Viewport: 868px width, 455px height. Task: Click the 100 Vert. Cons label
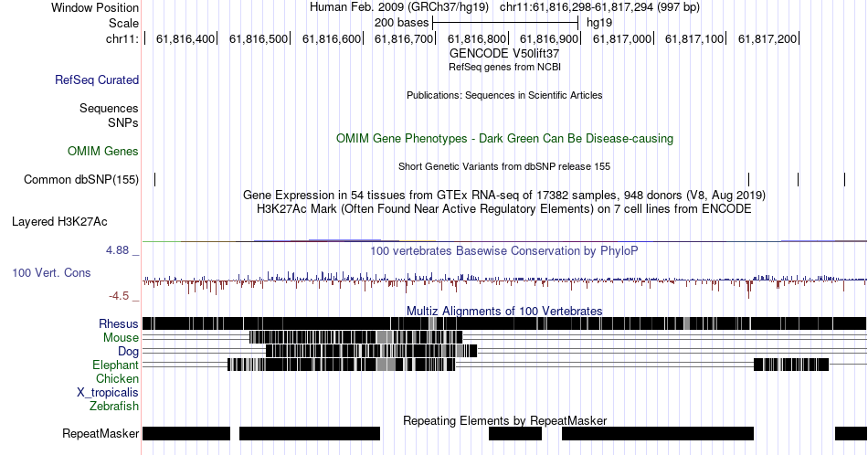[51, 272]
